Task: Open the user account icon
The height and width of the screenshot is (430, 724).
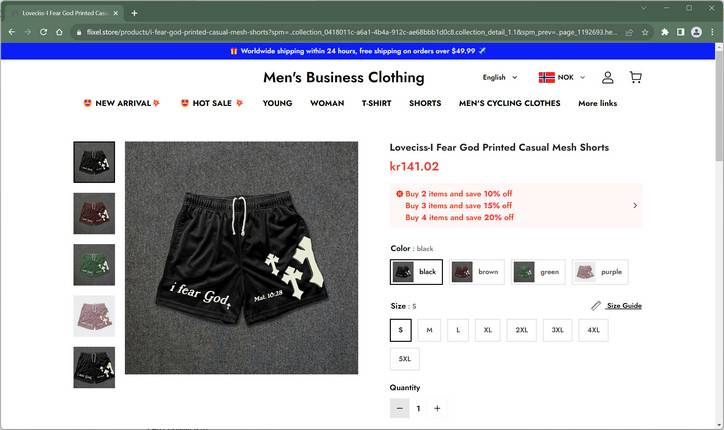Action: pyautogui.click(x=608, y=77)
